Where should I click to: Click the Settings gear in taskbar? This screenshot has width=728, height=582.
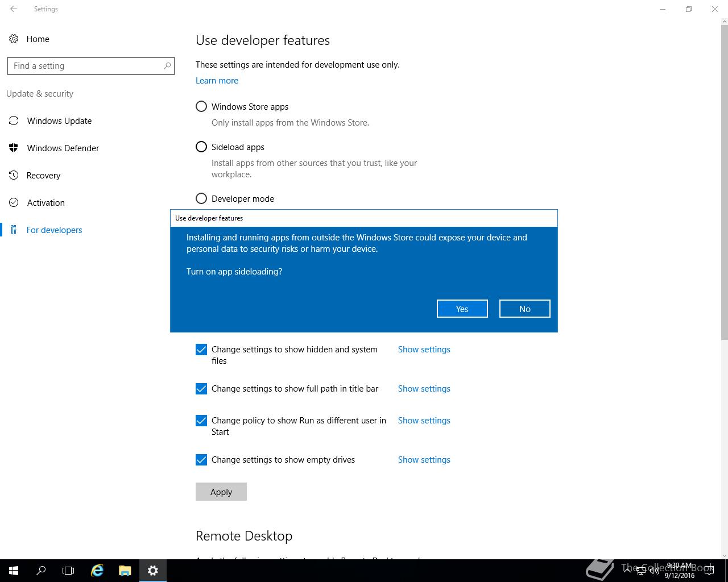[x=152, y=571]
